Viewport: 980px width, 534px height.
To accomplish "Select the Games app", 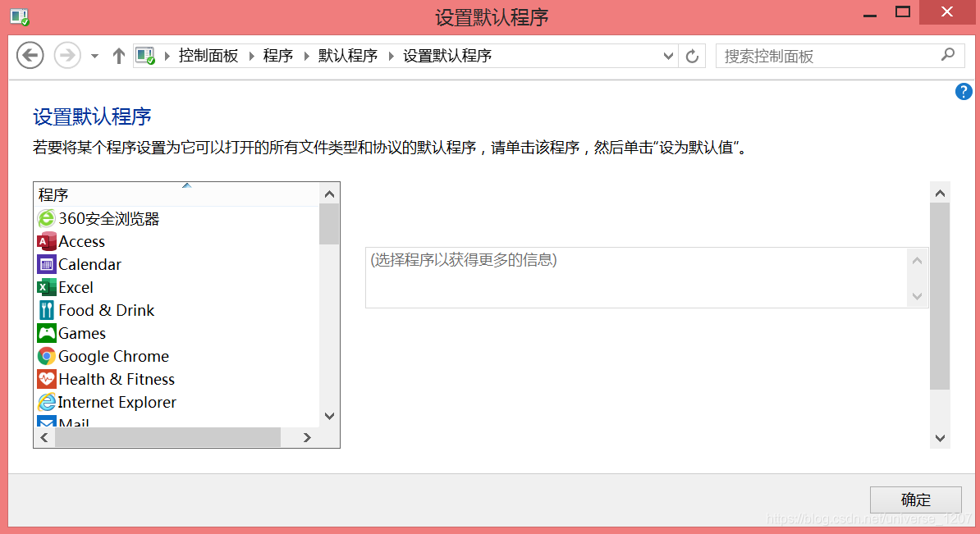I will pyautogui.click(x=81, y=333).
